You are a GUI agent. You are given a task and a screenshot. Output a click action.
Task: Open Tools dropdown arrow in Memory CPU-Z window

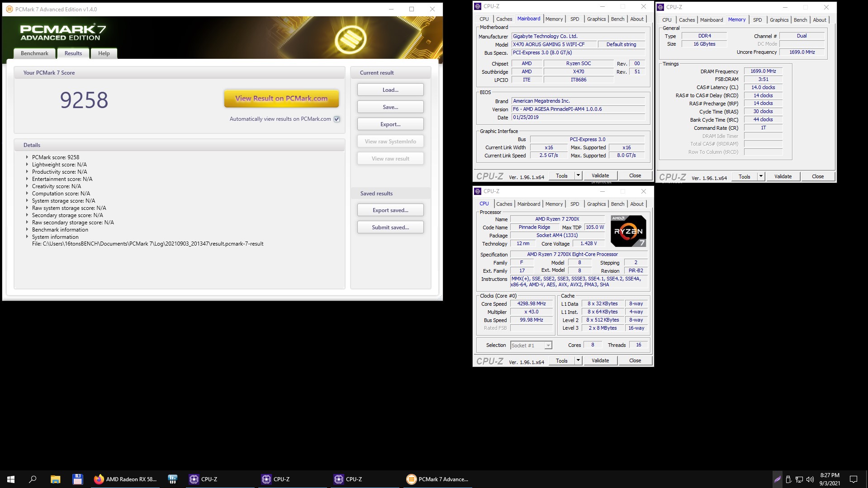(761, 176)
